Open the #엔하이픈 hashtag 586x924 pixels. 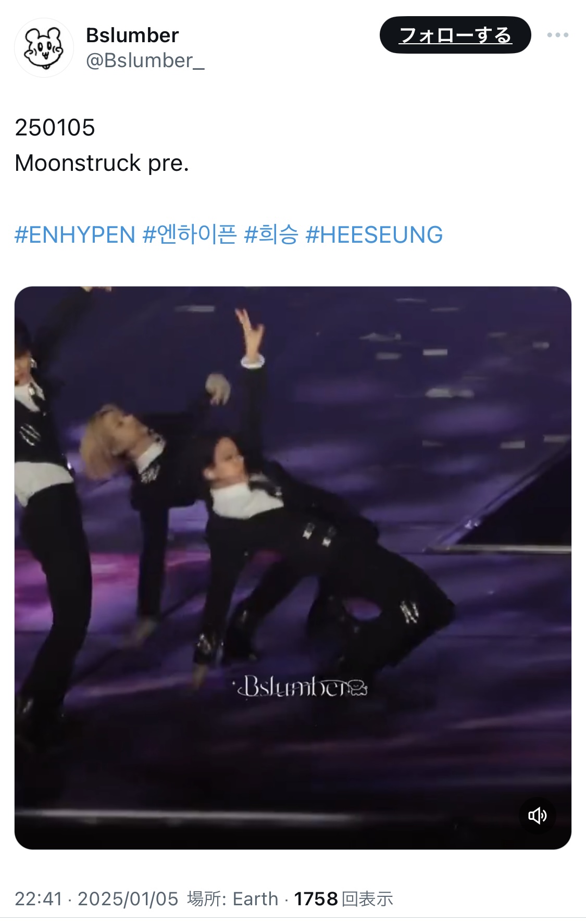[x=190, y=235]
